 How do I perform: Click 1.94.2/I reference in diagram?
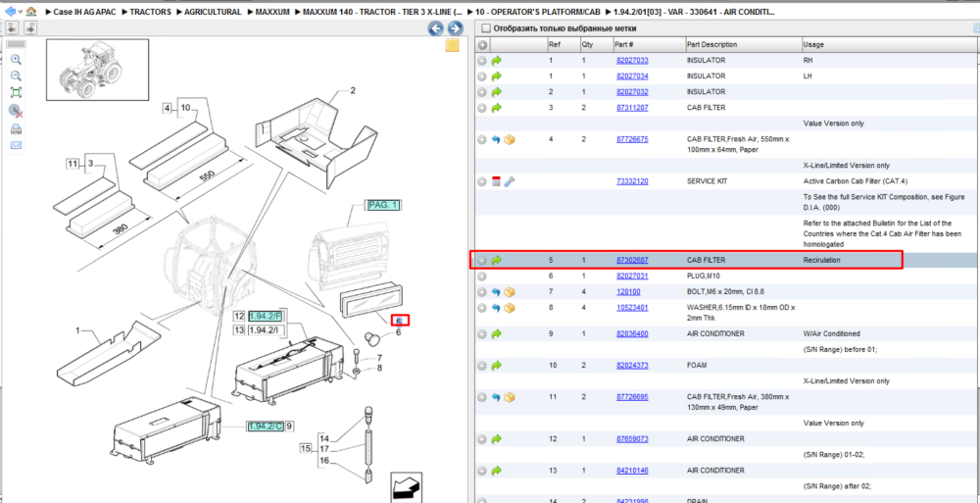pyautogui.click(x=265, y=330)
